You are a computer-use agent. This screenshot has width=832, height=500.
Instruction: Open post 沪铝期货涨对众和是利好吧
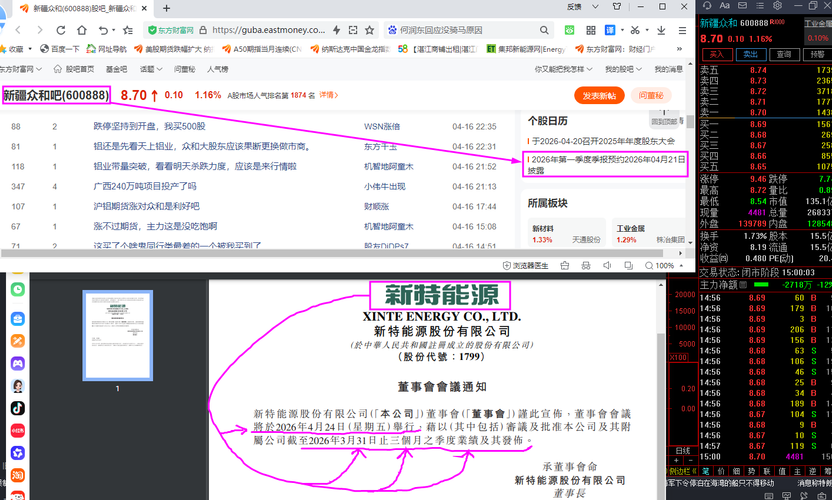(146, 206)
